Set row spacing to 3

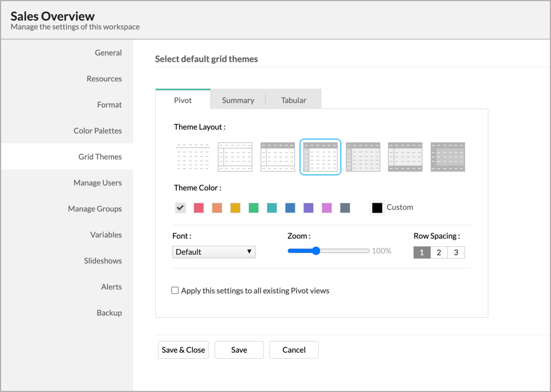coord(456,252)
